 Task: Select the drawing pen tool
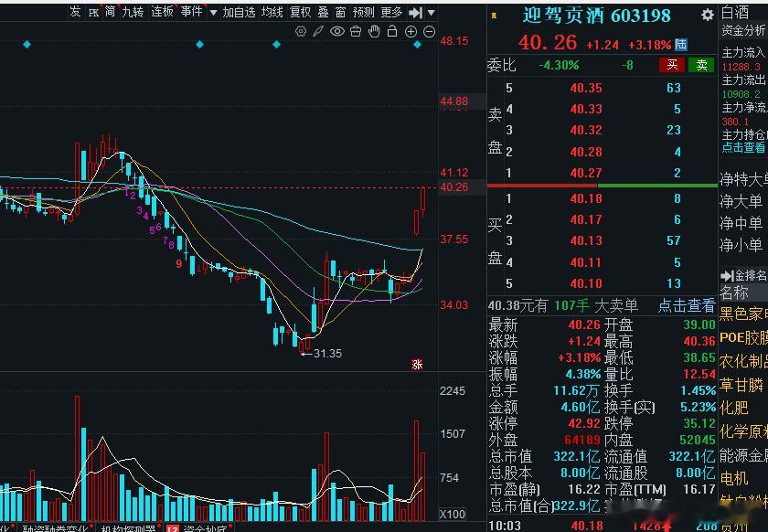(x=318, y=32)
